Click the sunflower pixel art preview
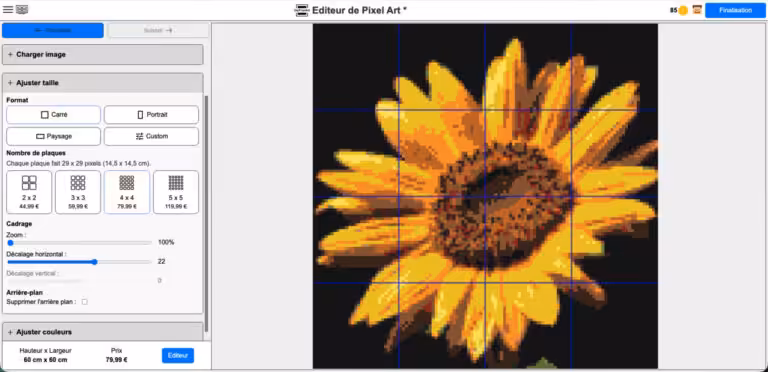This screenshot has width=768, height=372. click(485, 196)
